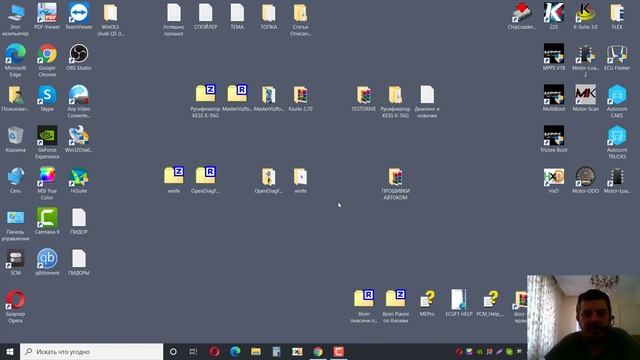
Task: Select the ECUFT HELP file icon
Action: pos(458,300)
